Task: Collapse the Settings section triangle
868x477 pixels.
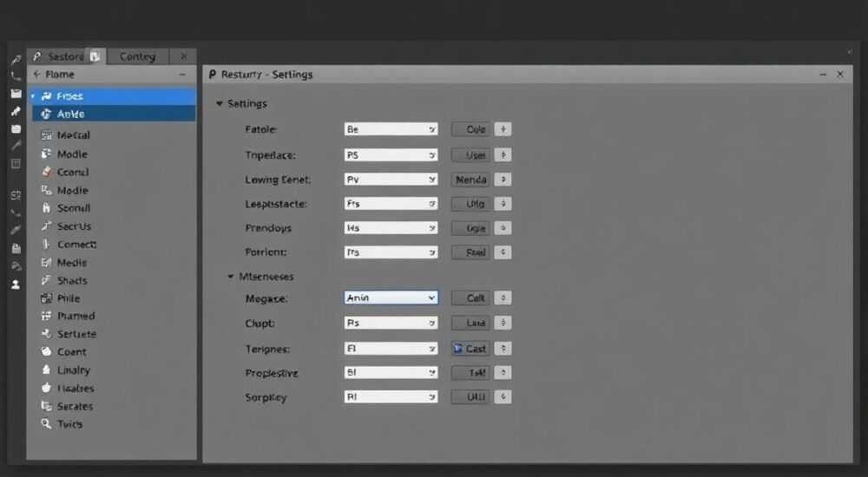Action: point(220,103)
